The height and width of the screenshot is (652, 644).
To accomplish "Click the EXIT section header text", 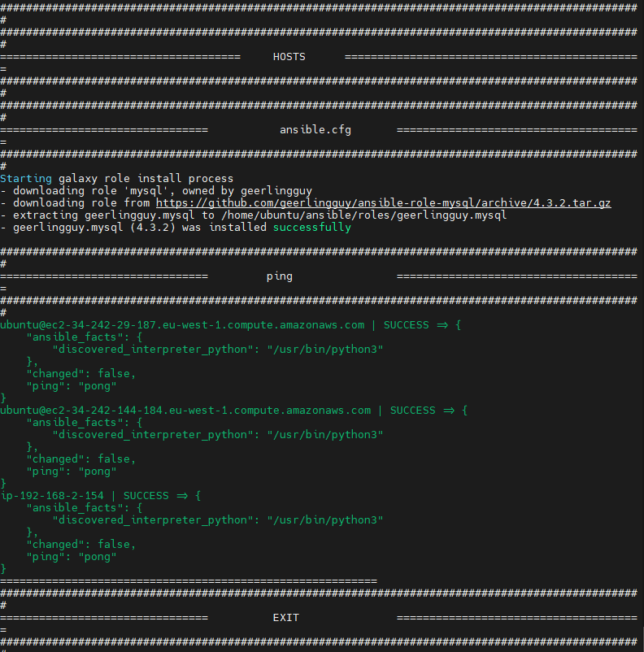I will (285, 618).
